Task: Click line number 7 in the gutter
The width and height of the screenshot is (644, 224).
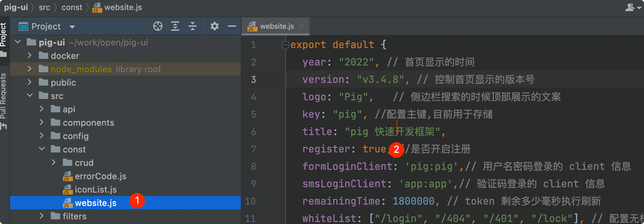Action: pos(253,149)
